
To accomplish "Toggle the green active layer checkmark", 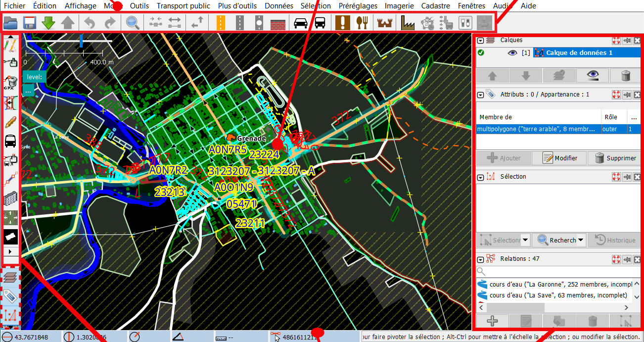I will coord(481,53).
